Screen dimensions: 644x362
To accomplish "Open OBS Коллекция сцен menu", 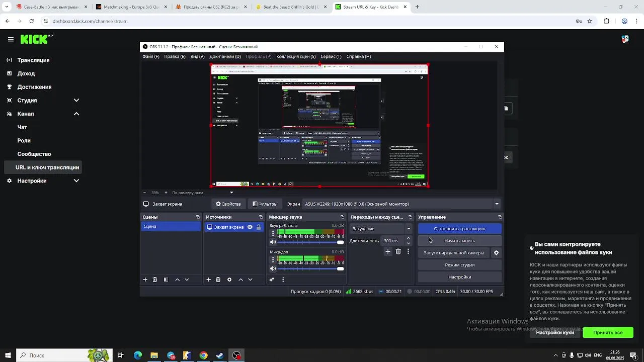I will point(296,56).
